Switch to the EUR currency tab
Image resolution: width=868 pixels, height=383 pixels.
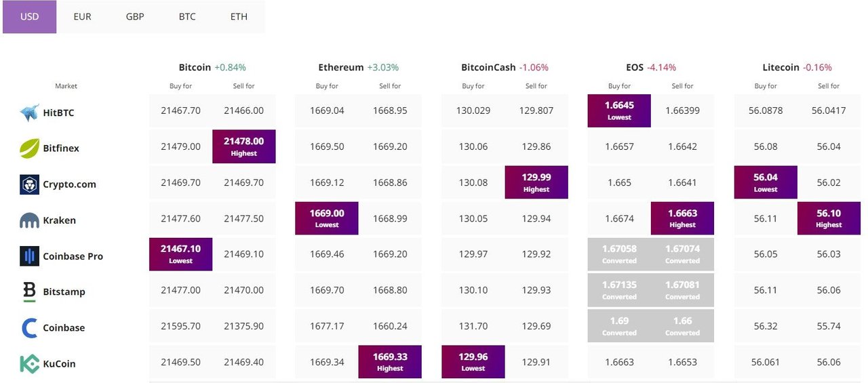click(82, 16)
